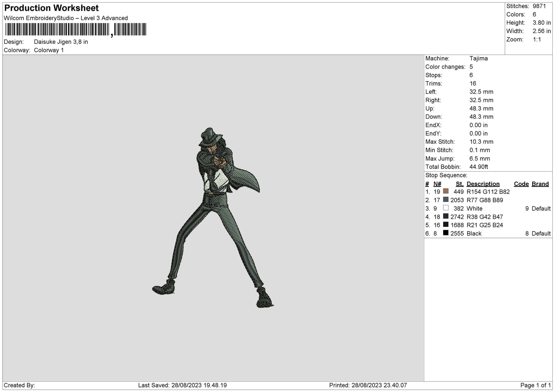
Task: Click the Code column header
Action: click(521, 184)
